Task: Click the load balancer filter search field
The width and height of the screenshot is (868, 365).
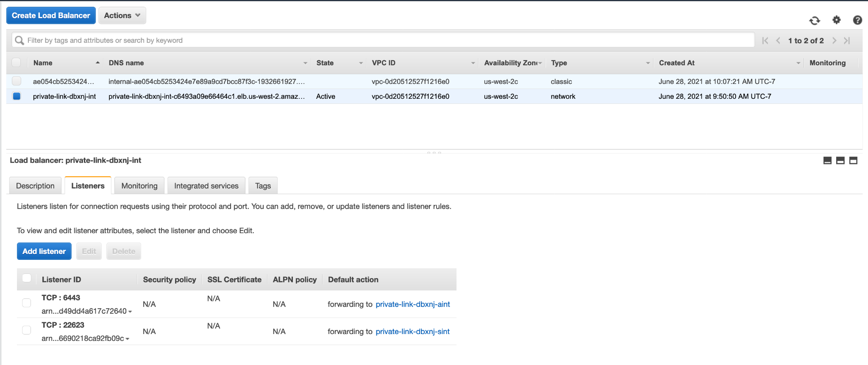Action: pyautogui.click(x=381, y=40)
